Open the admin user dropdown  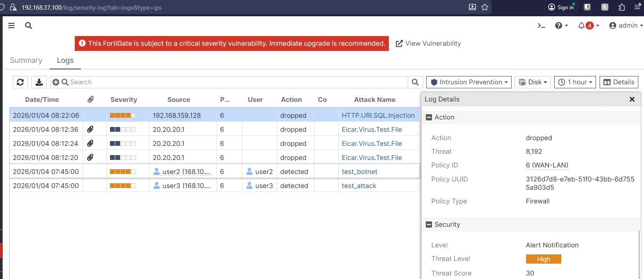pos(625,25)
